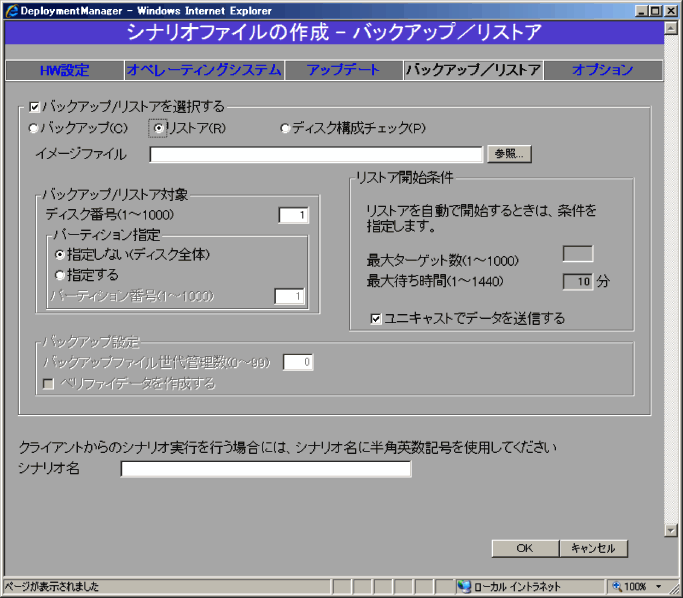Go to the オプション tab
683x598 pixels.
603,70
